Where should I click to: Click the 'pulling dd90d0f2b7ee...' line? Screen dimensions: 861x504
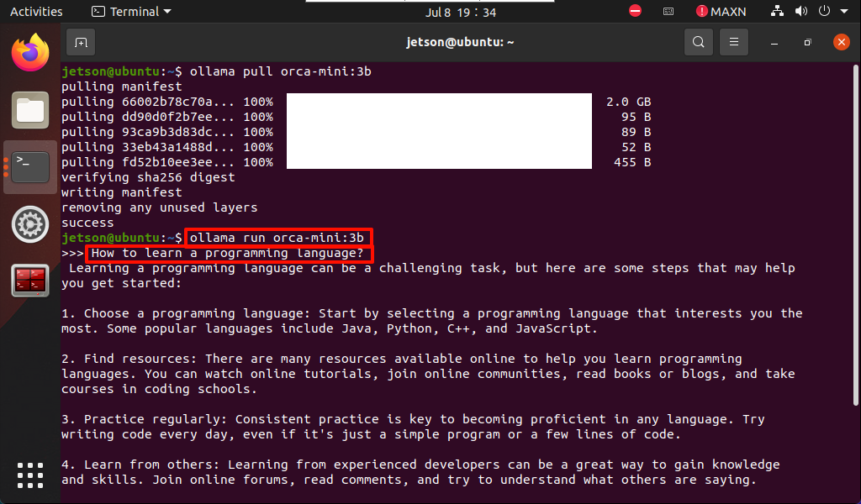(167, 117)
